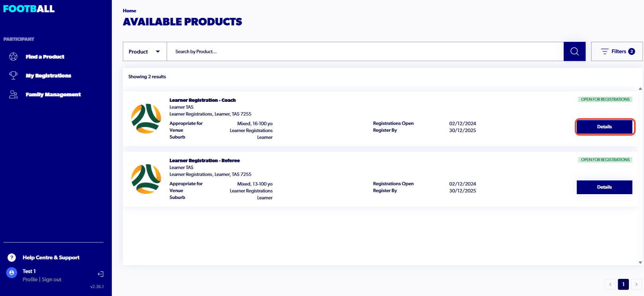Click the v2.26.1 version label

[97, 286]
